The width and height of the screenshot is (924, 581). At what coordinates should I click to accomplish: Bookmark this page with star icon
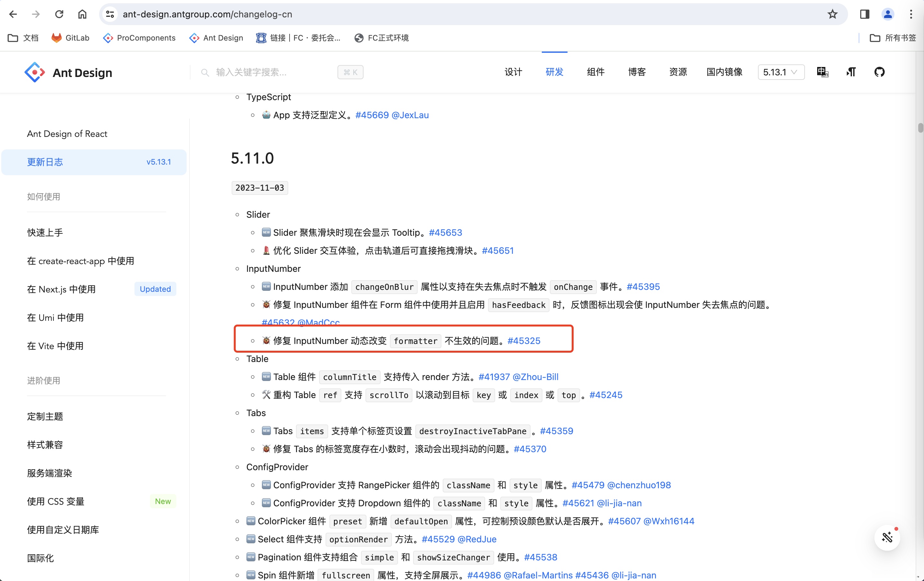click(x=832, y=14)
